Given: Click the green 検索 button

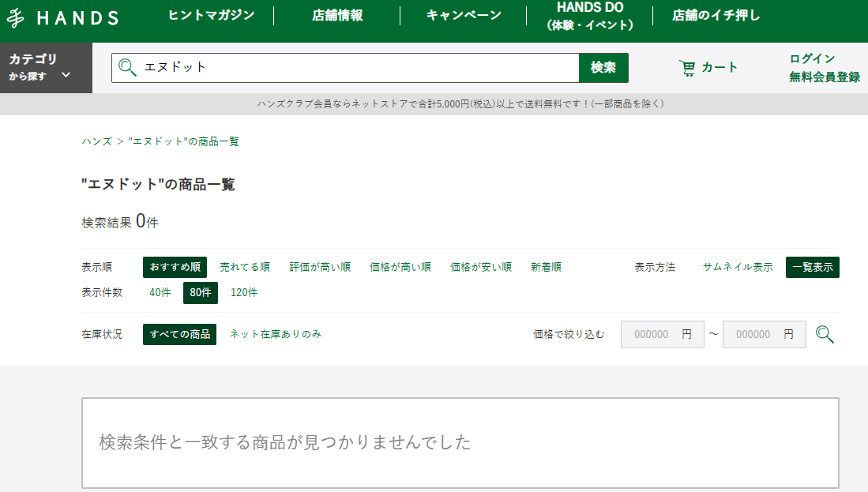Looking at the screenshot, I should click(603, 67).
